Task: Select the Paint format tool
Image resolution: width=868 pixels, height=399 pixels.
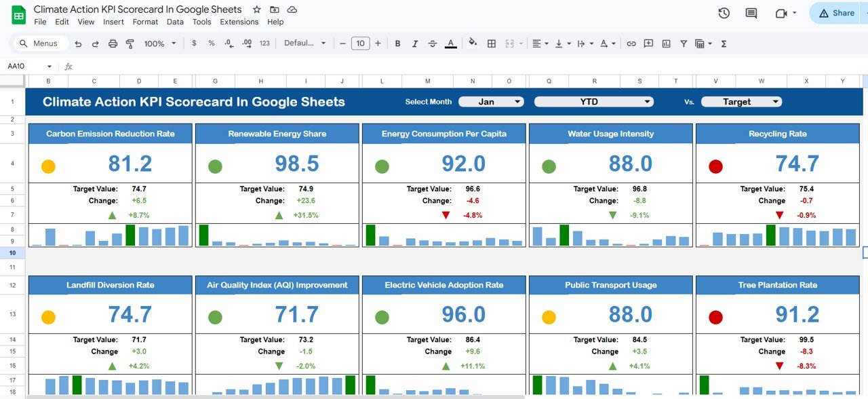Action: click(x=130, y=43)
